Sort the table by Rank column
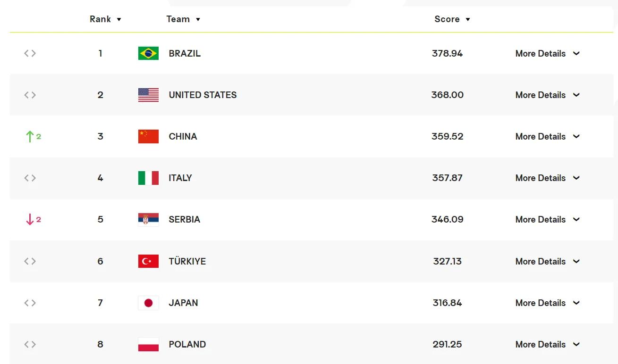Viewport: 618px width, 364px height. click(x=105, y=19)
